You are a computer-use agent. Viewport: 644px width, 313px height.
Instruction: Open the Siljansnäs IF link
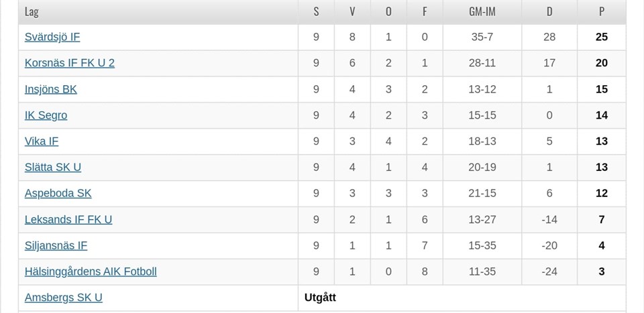(x=56, y=246)
